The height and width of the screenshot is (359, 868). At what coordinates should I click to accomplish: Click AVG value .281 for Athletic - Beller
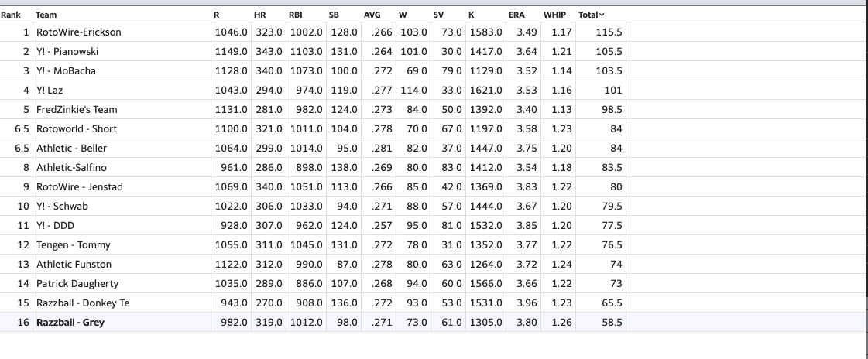pos(383,149)
